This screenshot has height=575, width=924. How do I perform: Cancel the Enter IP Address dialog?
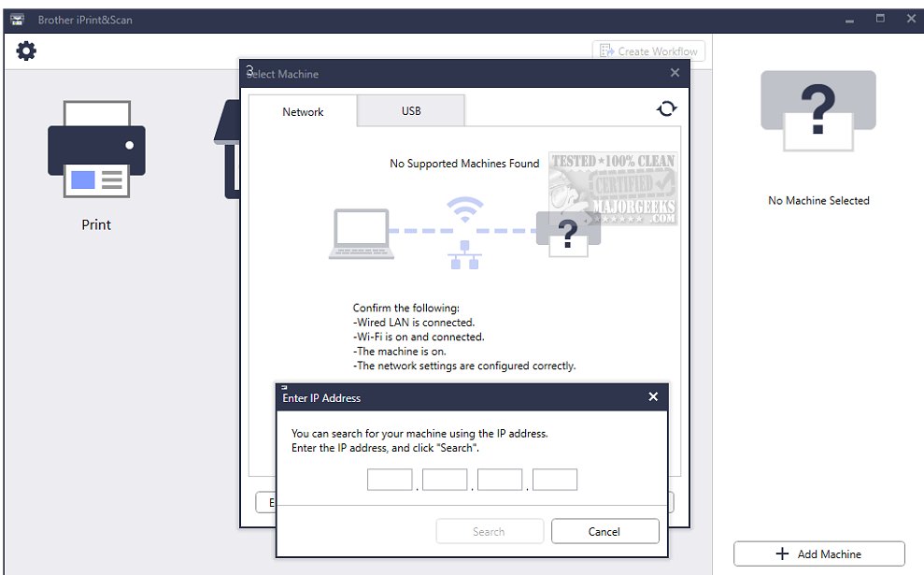[604, 531]
